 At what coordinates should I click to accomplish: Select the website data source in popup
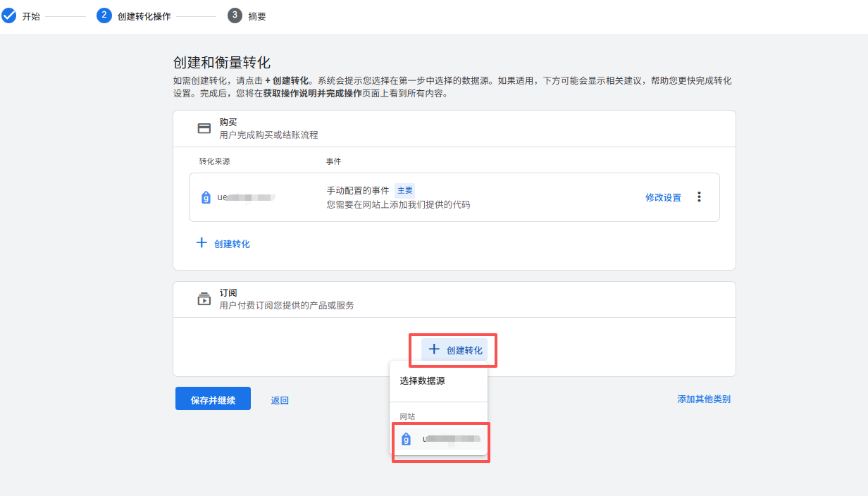[x=440, y=440]
